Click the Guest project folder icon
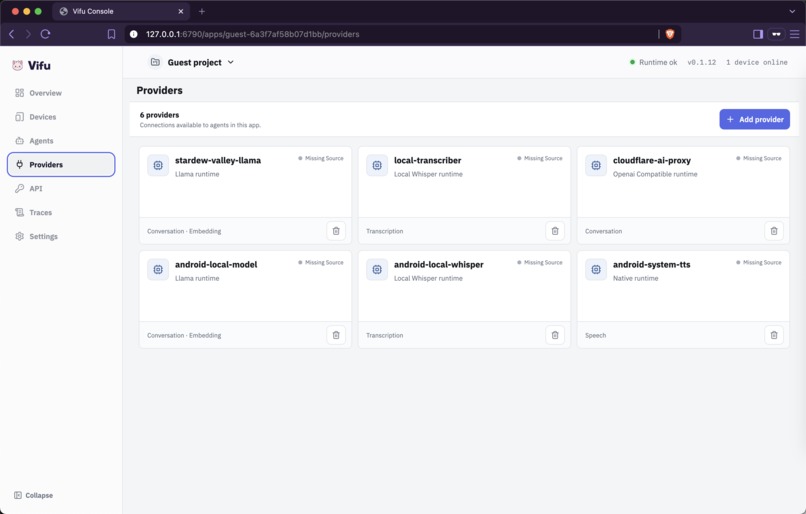 pos(155,62)
